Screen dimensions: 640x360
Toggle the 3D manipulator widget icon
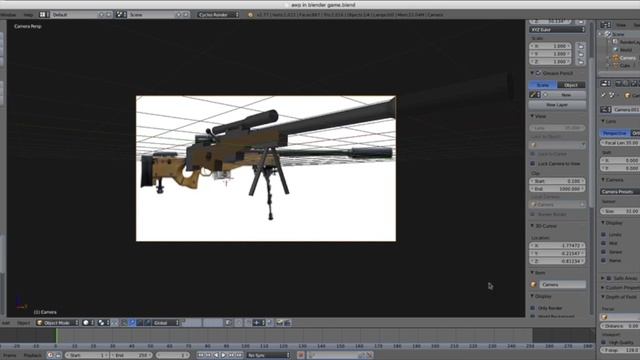click(x=124, y=322)
